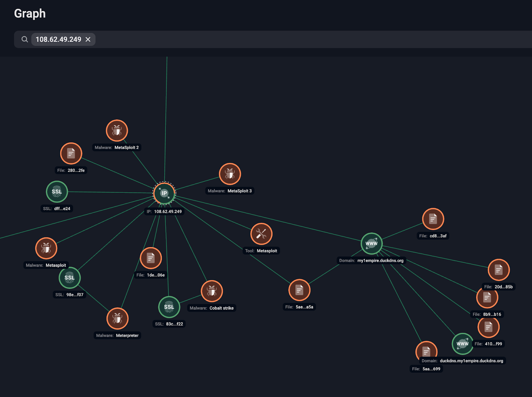This screenshot has width=532, height=397.
Task: Click the Metasploit tool wrench node
Action: click(x=261, y=234)
